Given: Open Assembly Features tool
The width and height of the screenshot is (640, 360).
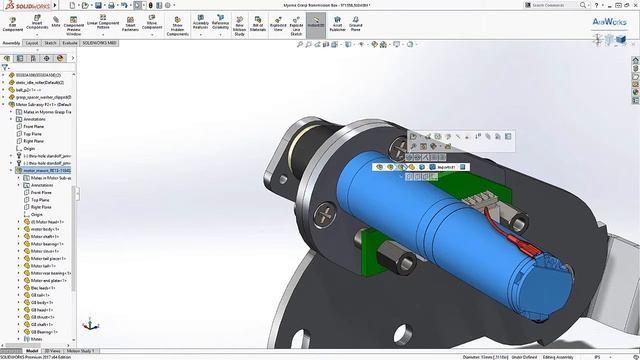Looking at the screenshot, I should coord(200,22).
